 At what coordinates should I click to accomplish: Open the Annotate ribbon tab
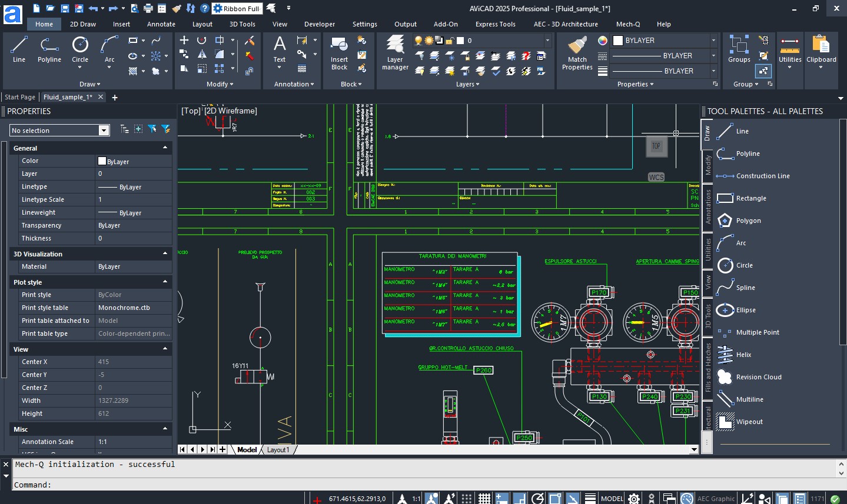point(161,24)
